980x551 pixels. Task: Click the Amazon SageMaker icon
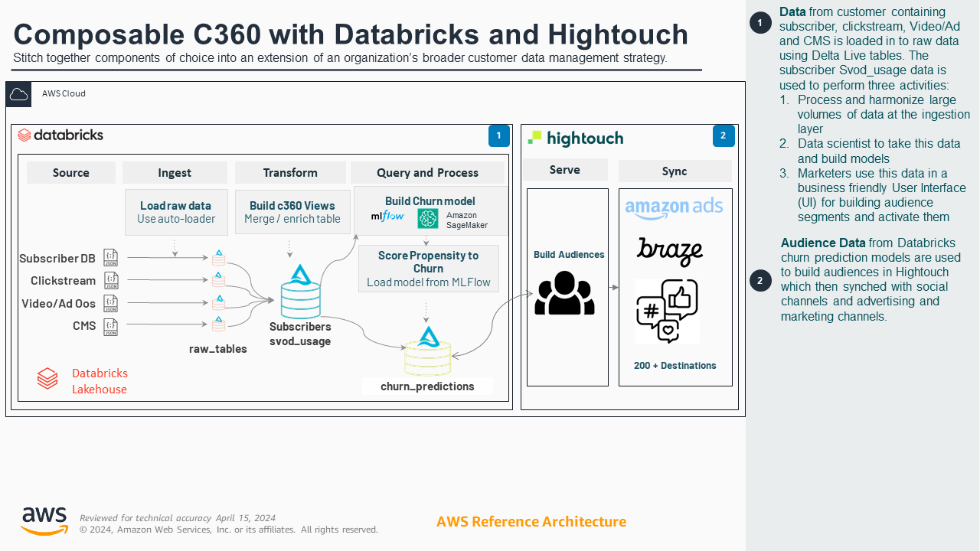point(427,219)
